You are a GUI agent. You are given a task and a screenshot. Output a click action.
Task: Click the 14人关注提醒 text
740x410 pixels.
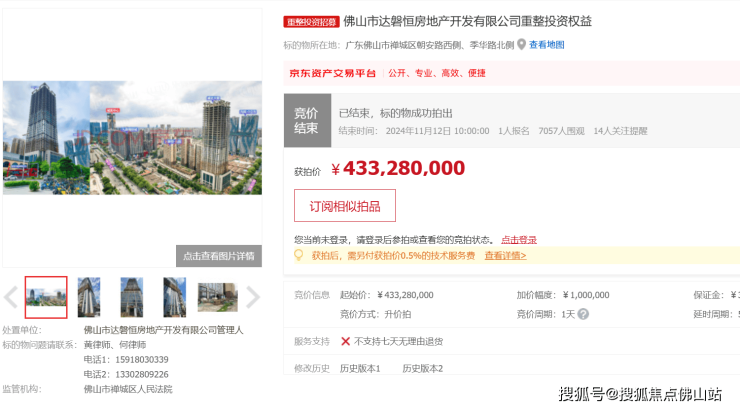[x=620, y=131]
